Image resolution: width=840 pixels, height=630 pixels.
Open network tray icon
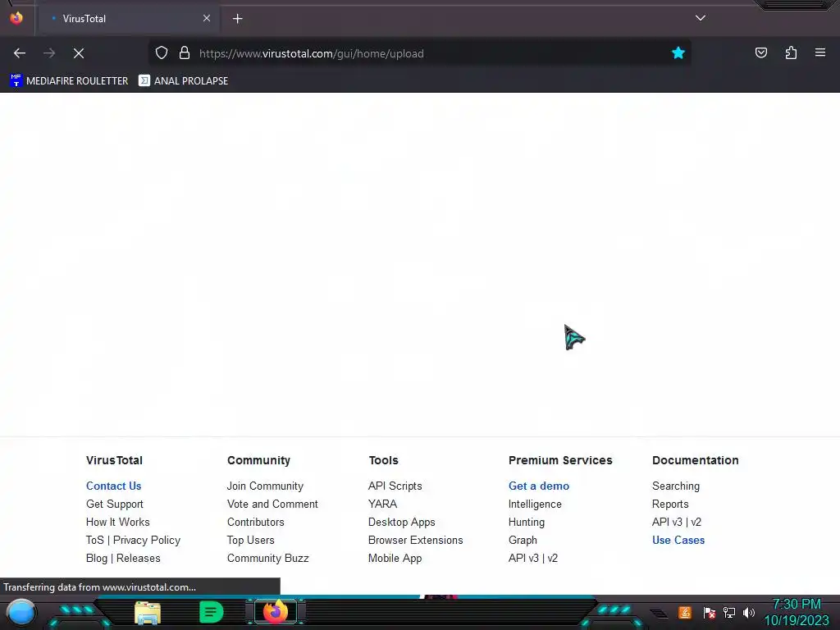coord(729,612)
